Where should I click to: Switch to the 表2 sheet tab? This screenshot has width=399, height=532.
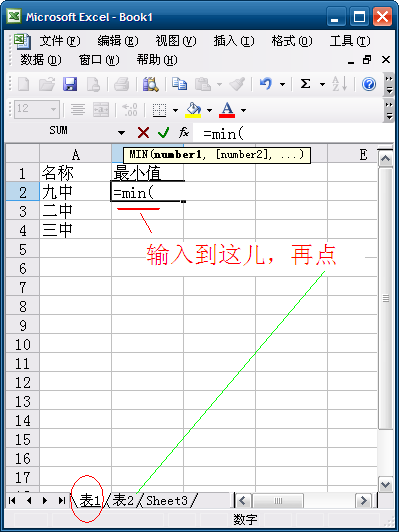click(123, 500)
